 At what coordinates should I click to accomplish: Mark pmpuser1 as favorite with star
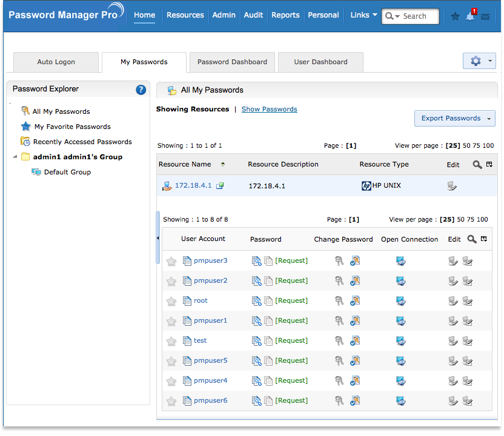click(171, 321)
